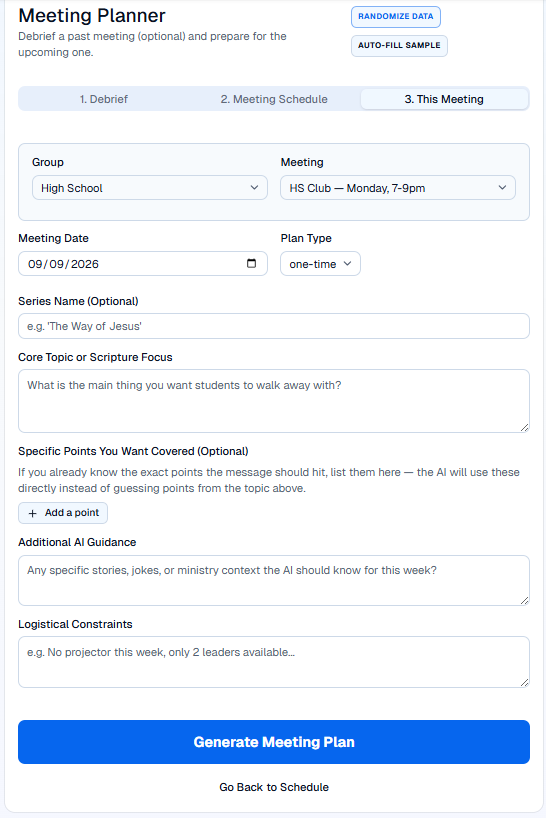Click the resize handle of Logistical Constraints textarea
The image size is (546, 818).
[525, 682]
